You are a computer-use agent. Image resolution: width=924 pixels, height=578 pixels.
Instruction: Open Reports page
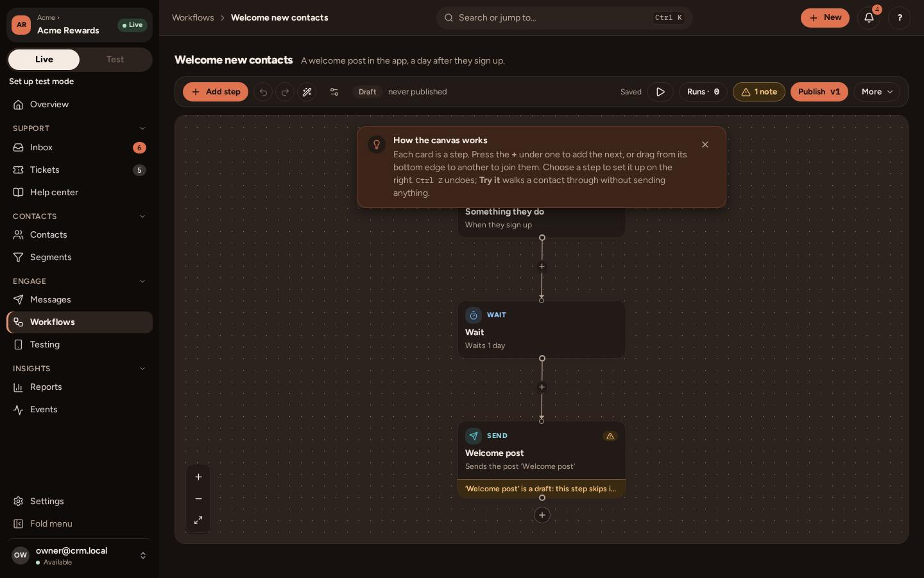(x=80, y=387)
